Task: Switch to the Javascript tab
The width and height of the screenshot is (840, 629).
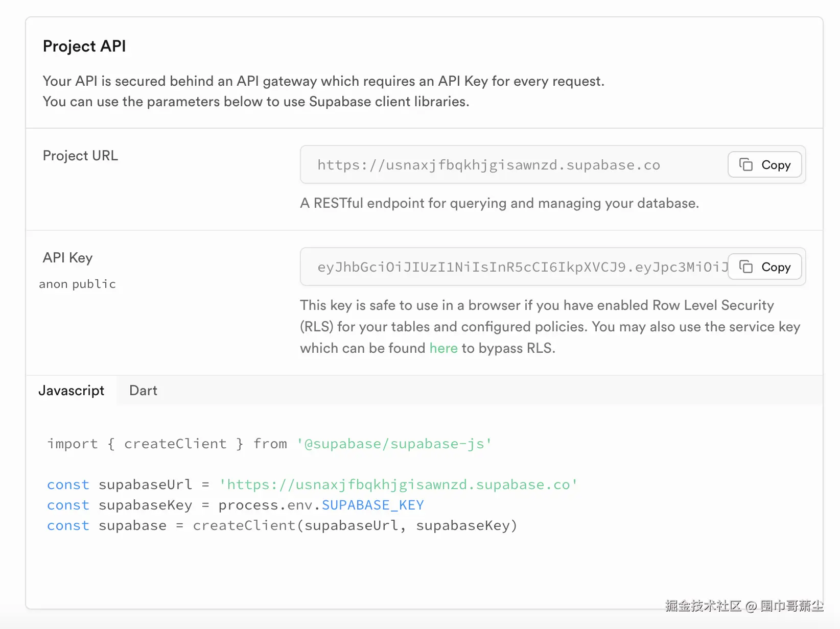Action: click(71, 391)
